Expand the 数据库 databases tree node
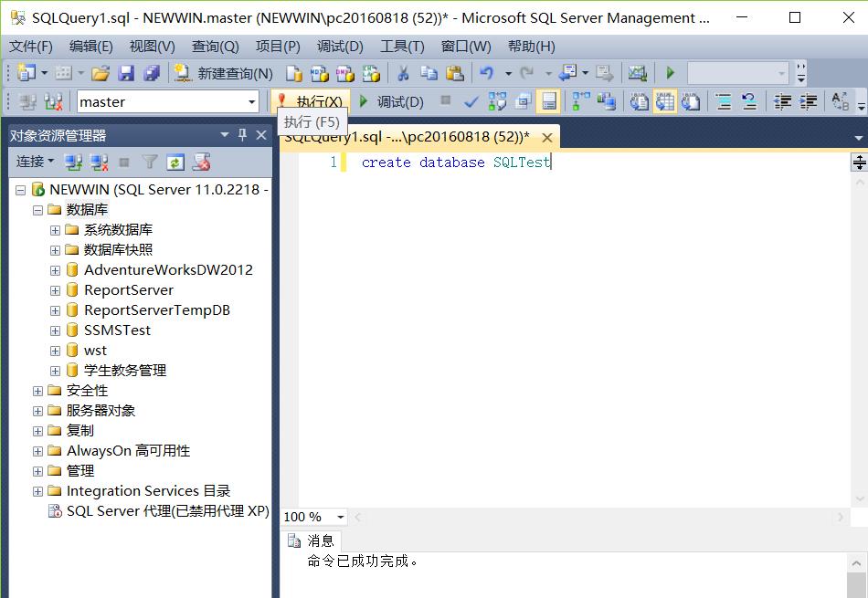Screen dimensions: 868x598 37,209
